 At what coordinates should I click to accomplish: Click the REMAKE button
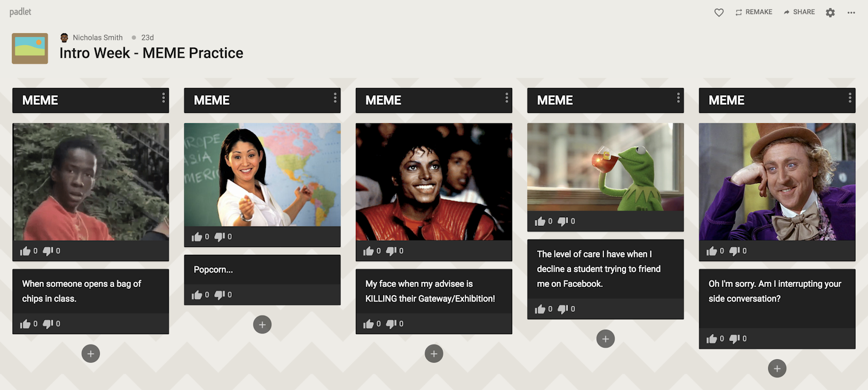click(x=754, y=12)
